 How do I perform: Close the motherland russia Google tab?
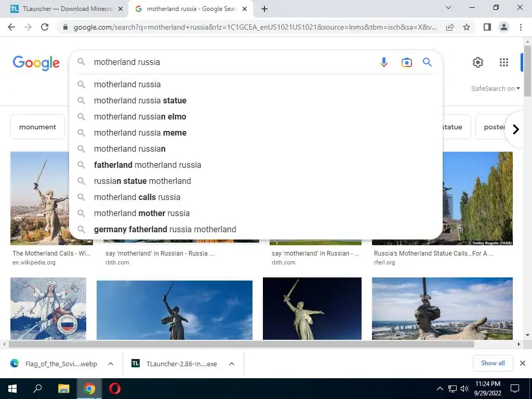(245, 9)
